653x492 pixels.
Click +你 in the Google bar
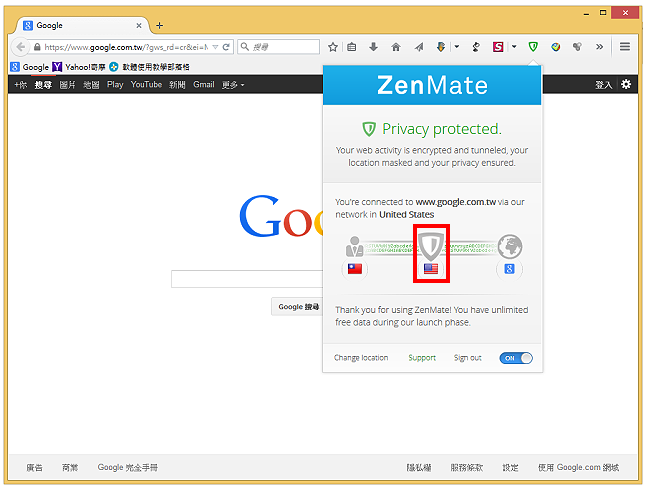20,85
